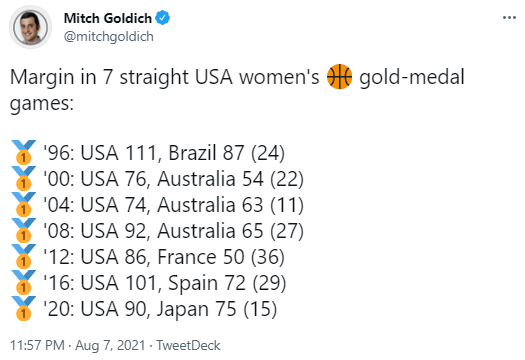Click the gold medal beside '08 line

(23, 230)
